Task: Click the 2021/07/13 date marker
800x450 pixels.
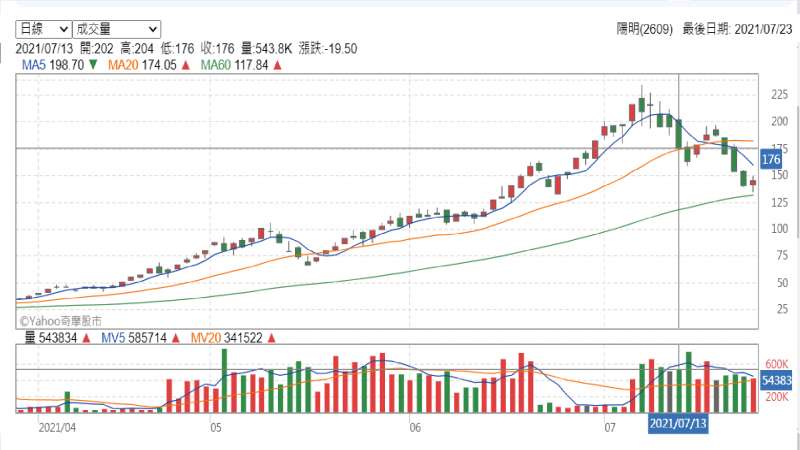Action: pos(678,423)
